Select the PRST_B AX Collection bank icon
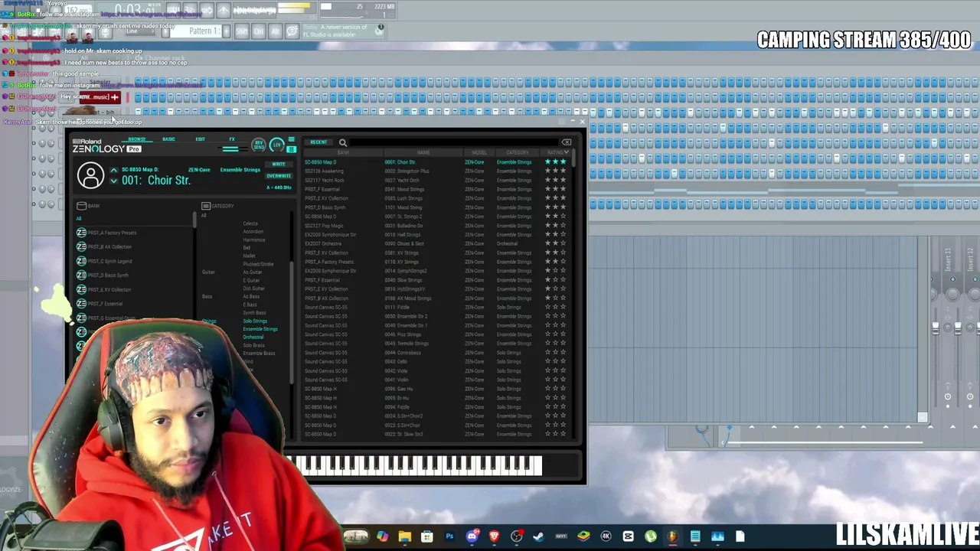This screenshot has width=980, height=551. 81,246
